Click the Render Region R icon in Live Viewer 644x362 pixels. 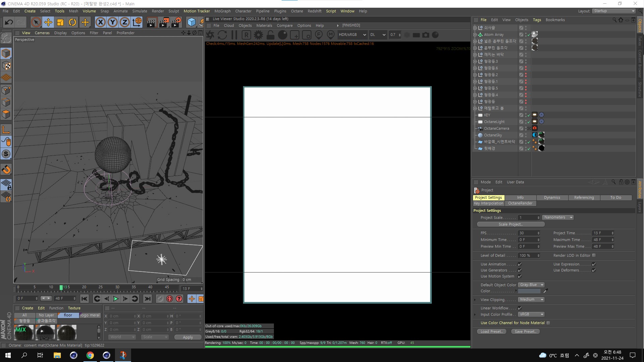tap(246, 35)
